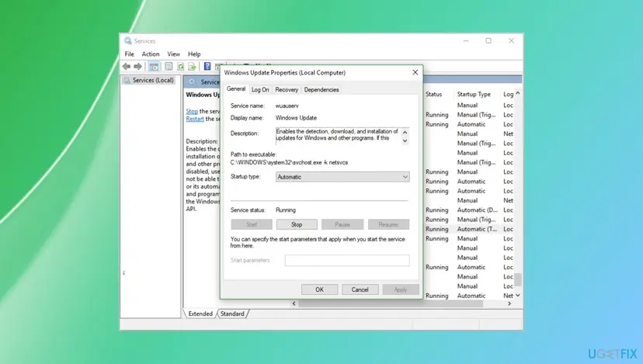The height and width of the screenshot is (364, 643).
Task: Click the path to executable text
Action: click(x=289, y=163)
